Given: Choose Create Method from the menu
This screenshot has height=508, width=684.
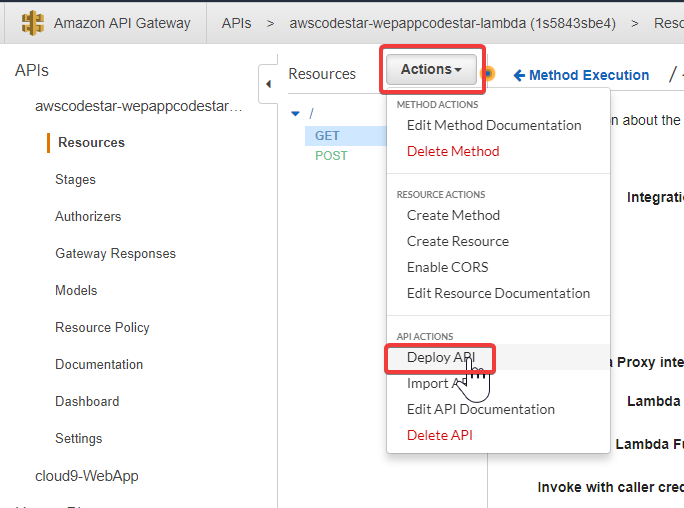Looking at the screenshot, I should point(453,215).
